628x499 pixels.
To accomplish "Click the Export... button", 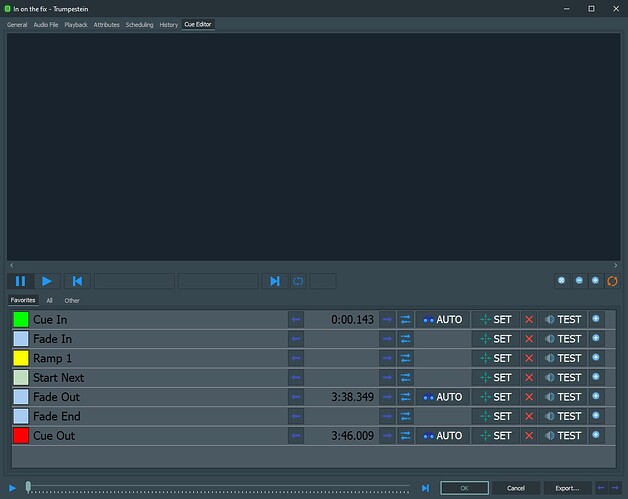I will (567, 488).
